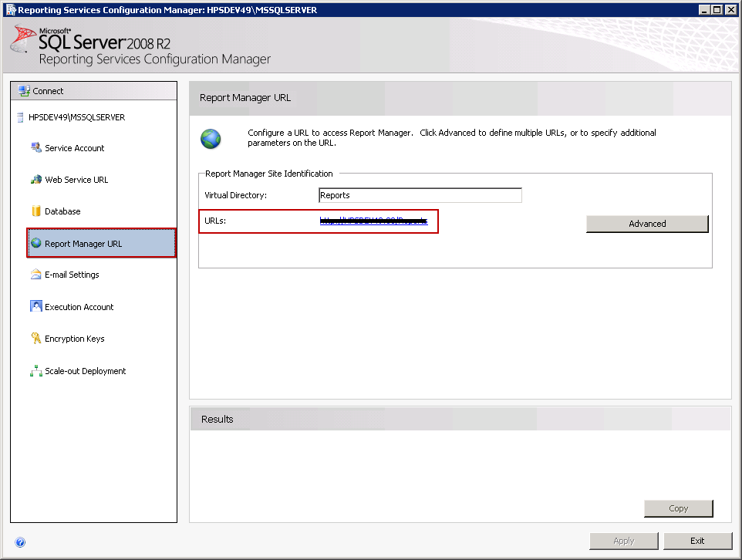This screenshot has height=560, width=742.
Task: Open the Report Manager URL hyperlink
Action: coord(374,221)
